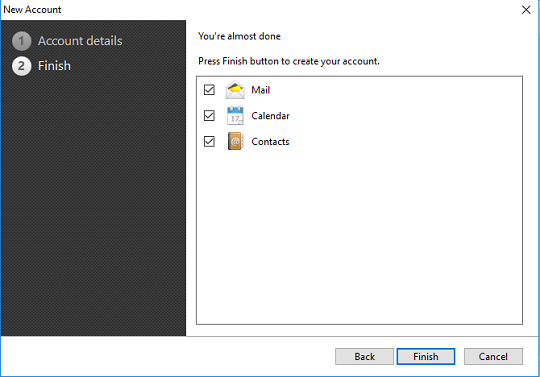Screen dimensions: 540x377
Task: Select the Calendar label text
Action: coord(270,116)
